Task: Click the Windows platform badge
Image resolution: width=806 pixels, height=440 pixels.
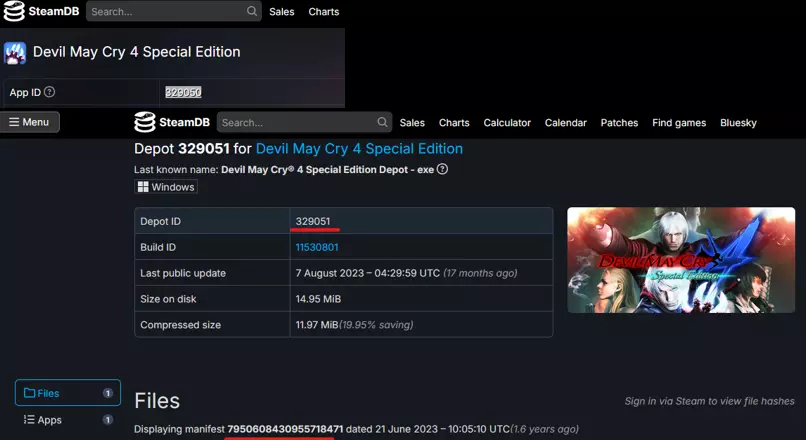Action: [166, 187]
